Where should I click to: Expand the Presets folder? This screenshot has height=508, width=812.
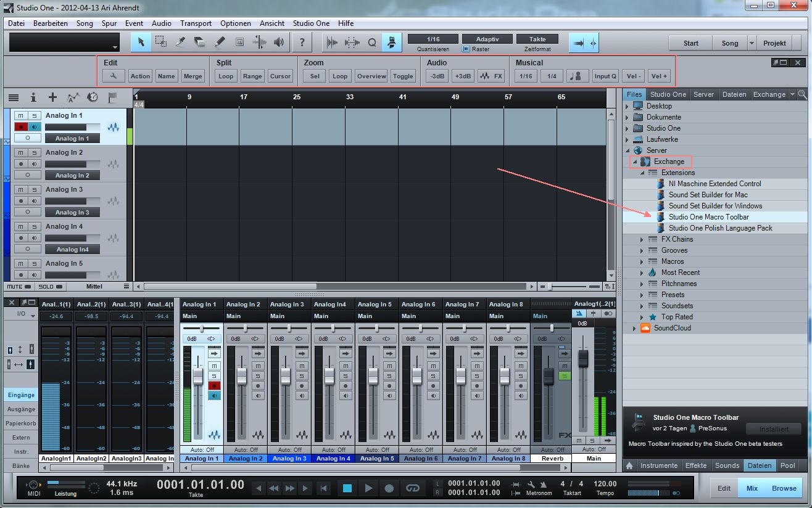pos(642,295)
